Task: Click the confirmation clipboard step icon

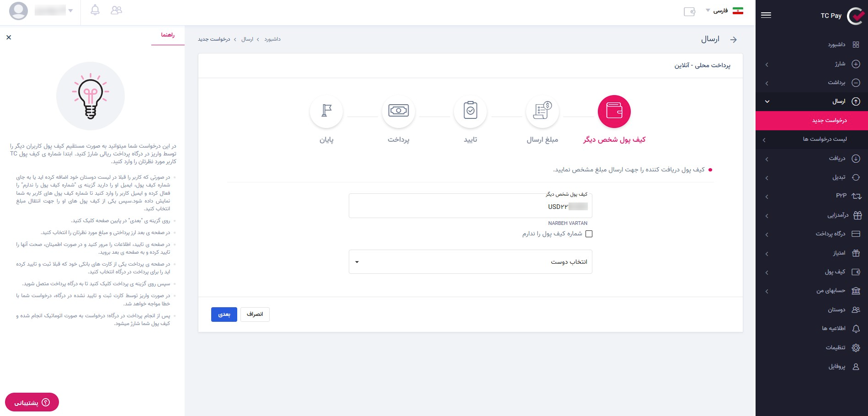Action: 470,111
